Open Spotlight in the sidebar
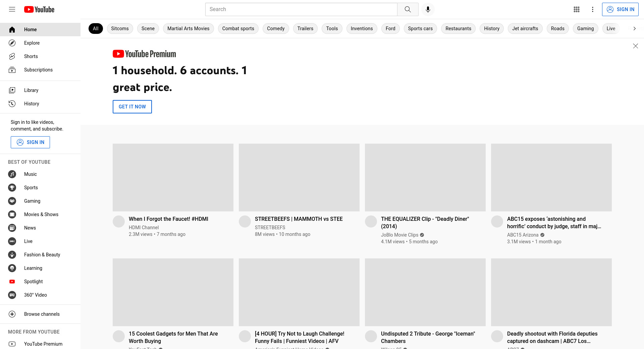This screenshot has width=644, height=349. coord(40,282)
